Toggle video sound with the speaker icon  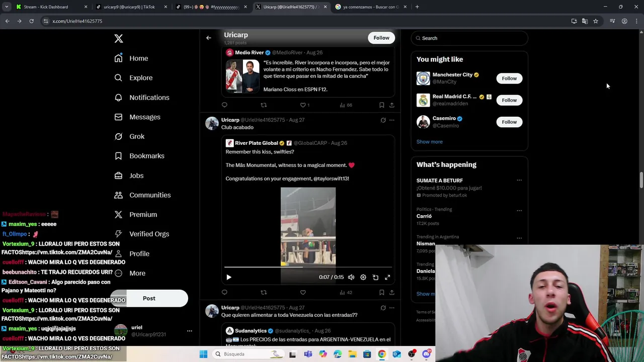pyautogui.click(x=351, y=277)
